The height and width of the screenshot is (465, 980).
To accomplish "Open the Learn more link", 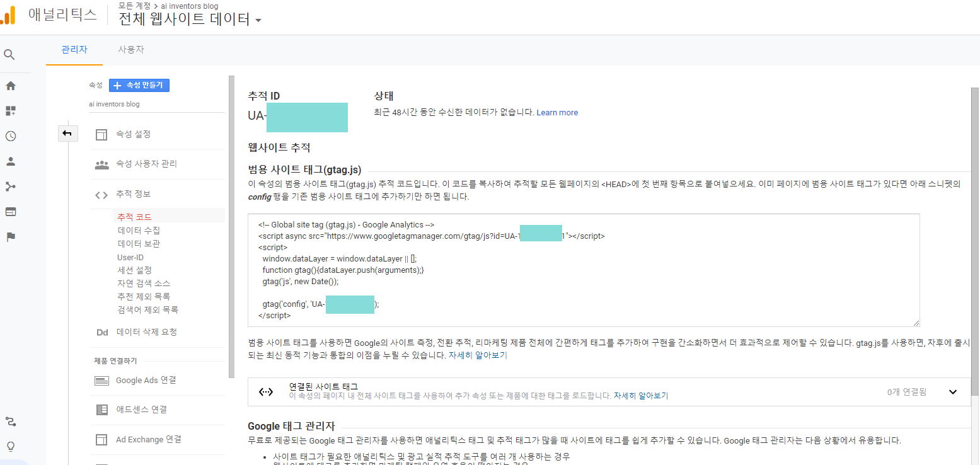I will [557, 113].
